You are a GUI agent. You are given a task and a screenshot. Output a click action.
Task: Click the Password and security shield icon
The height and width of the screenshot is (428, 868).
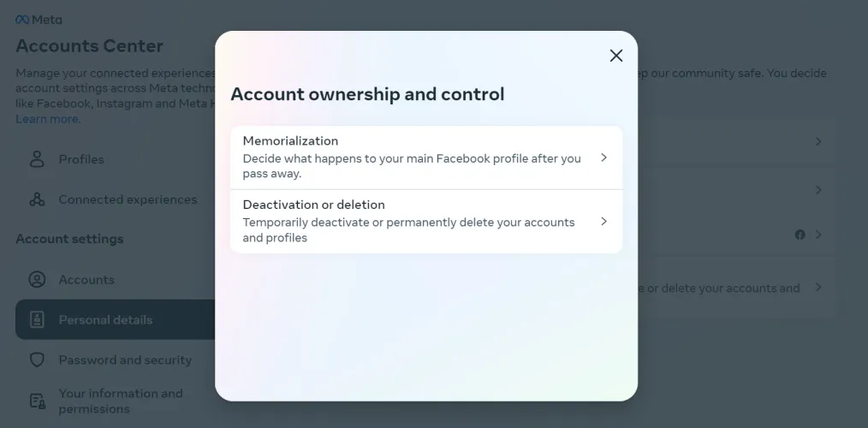click(37, 360)
